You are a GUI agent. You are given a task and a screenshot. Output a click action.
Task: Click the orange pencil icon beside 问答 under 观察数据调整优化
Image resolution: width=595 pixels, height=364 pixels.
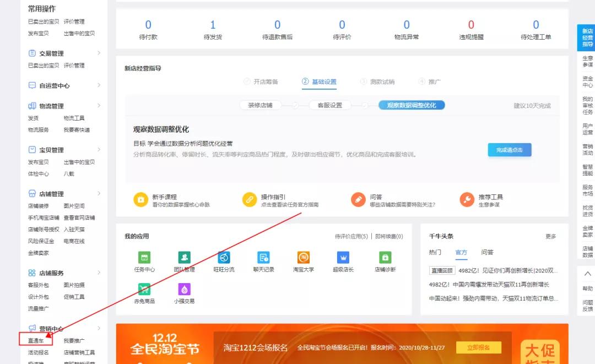click(x=358, y=199)
